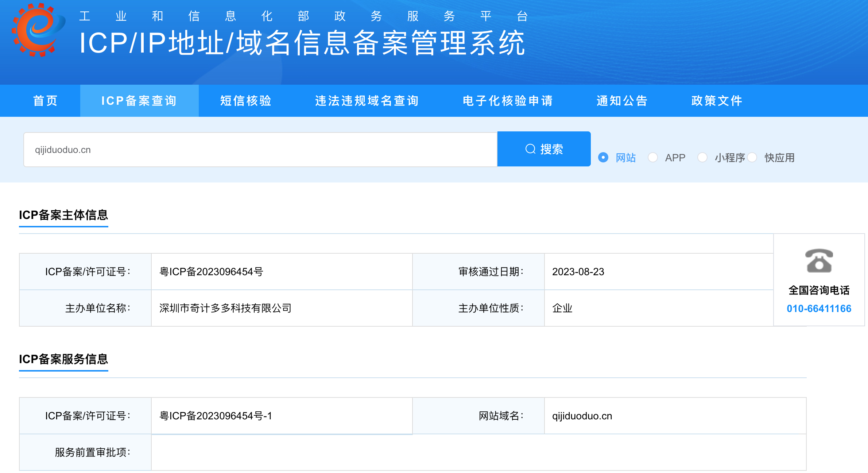Click the domain search input field
The height and width of the screenshot is (473, 868).
point(260,150)
